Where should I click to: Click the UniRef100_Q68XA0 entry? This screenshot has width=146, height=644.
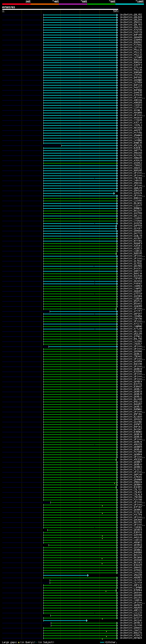(x=131, y=593)
